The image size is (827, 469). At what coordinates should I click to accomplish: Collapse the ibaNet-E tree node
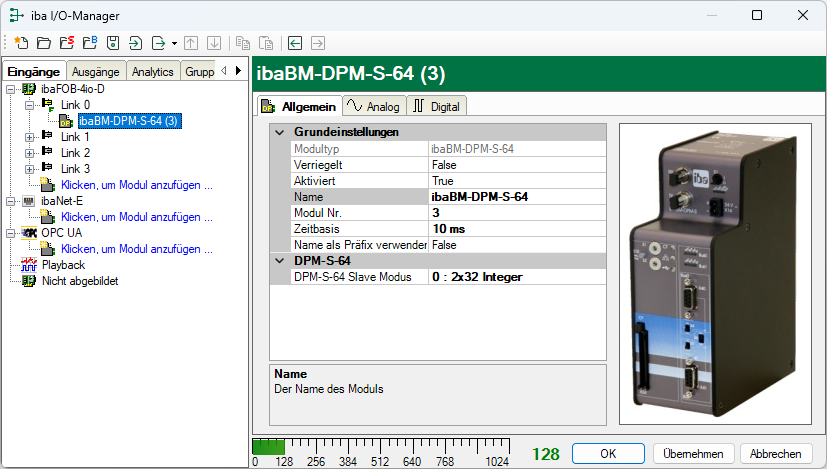pyautogui.click(x=10, y=201)
